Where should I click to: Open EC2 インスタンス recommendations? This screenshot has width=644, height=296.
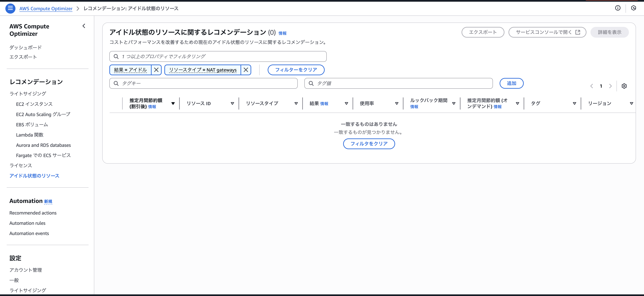click(34, 104)
